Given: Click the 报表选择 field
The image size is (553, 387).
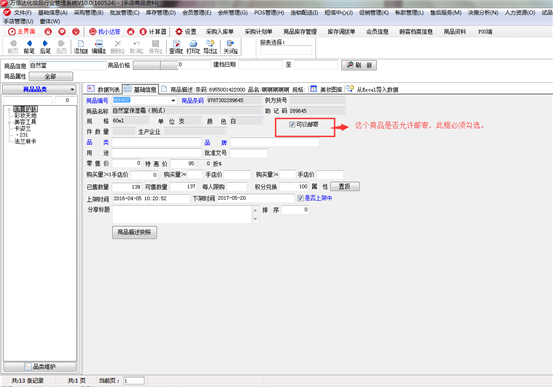Looking at the screenshot, I should tap(286, 50).
